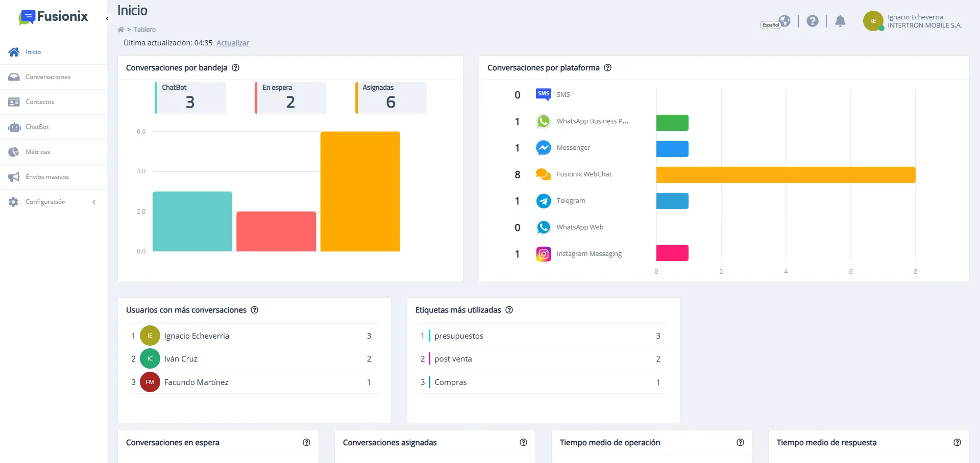
Task: Open Inicio in the sidebar
Action: [x=54, y=52]
